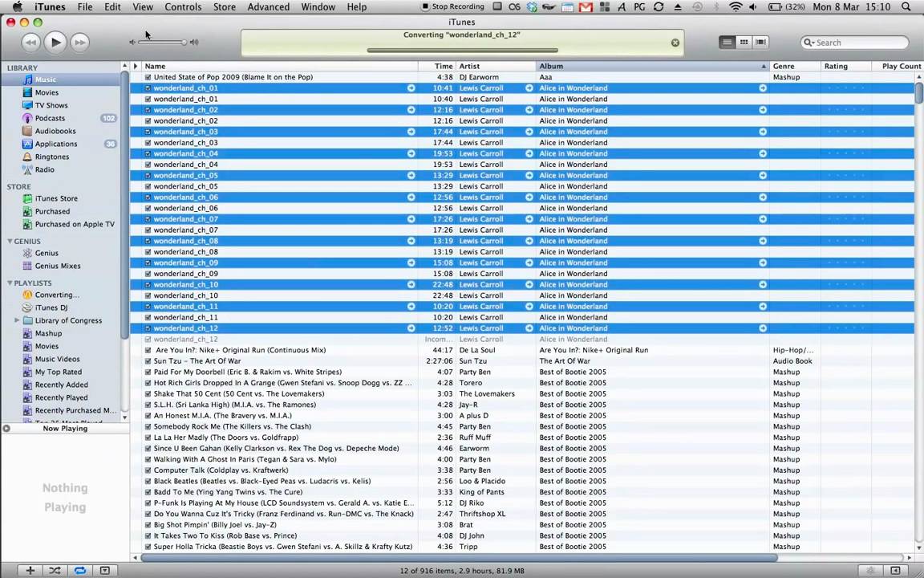Image resolution: width=924 pixels, height=578 pixels.
Task: Open TV Shows in sidebar
Action: point(51,106)
